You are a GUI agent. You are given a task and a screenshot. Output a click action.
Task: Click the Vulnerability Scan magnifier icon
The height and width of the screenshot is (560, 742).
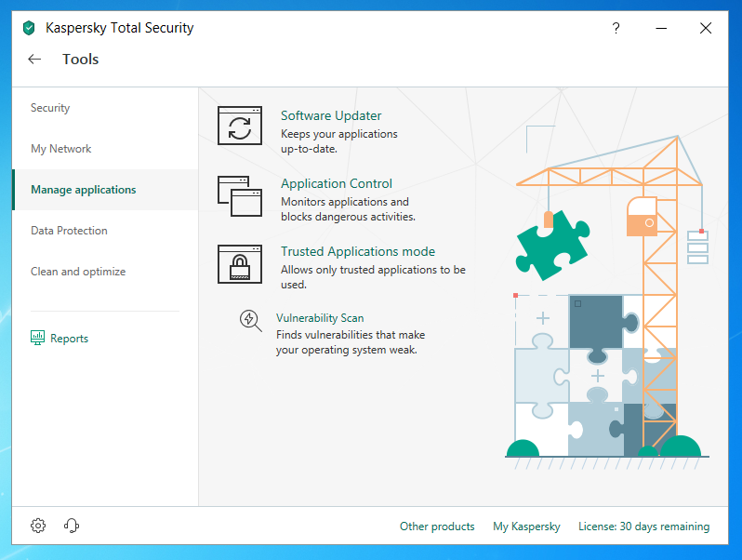click(250, 321)
